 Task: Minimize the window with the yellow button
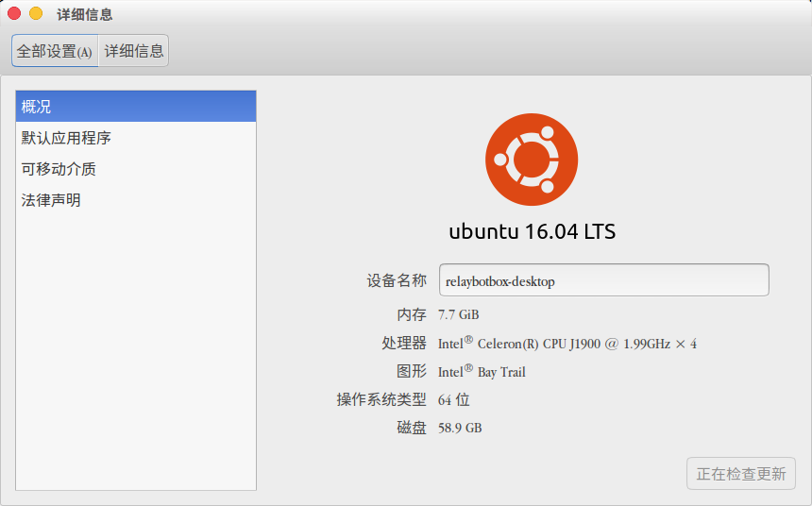click(x=36, y=13)
